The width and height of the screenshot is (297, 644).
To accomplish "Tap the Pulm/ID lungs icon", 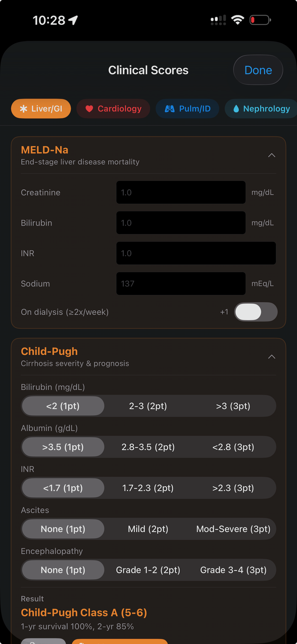I will 169,109.
